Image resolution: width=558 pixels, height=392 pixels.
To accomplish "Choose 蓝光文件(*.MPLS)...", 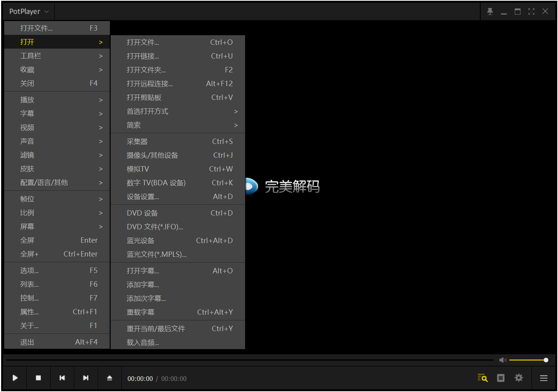I will 178,255.
